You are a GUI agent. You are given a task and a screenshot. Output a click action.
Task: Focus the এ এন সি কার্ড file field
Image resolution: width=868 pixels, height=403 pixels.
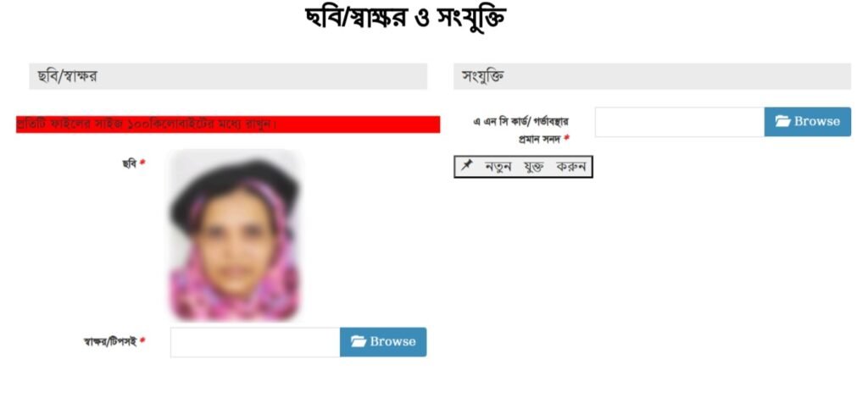(680, 122)
